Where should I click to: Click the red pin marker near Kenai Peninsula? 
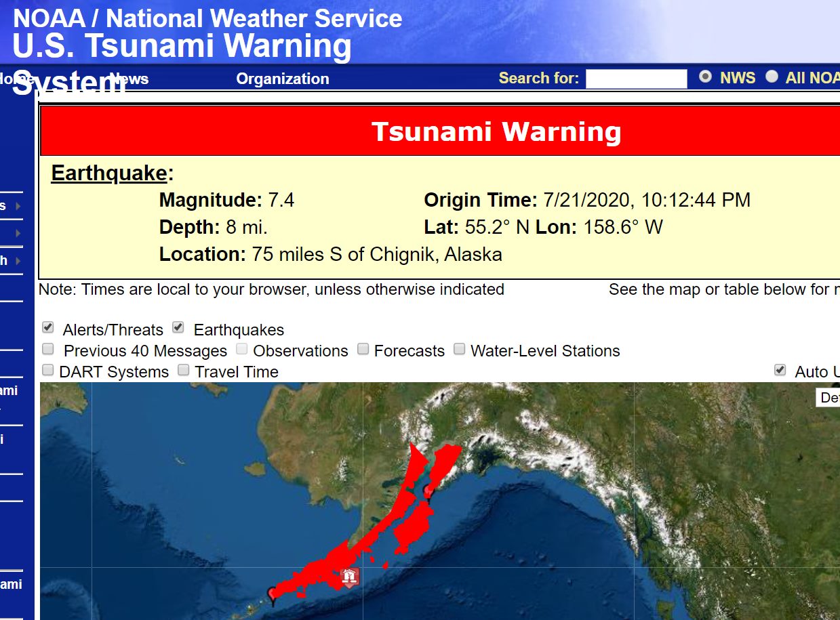tap(428, 492)
